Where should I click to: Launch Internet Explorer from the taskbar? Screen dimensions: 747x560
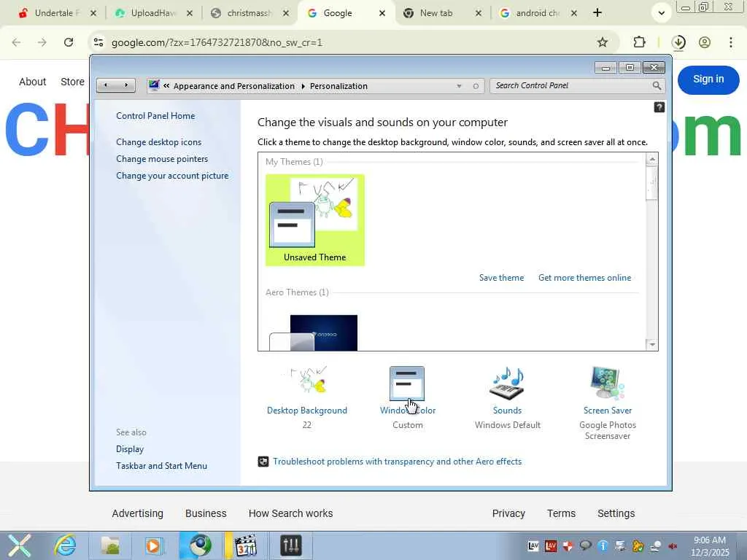65,545
